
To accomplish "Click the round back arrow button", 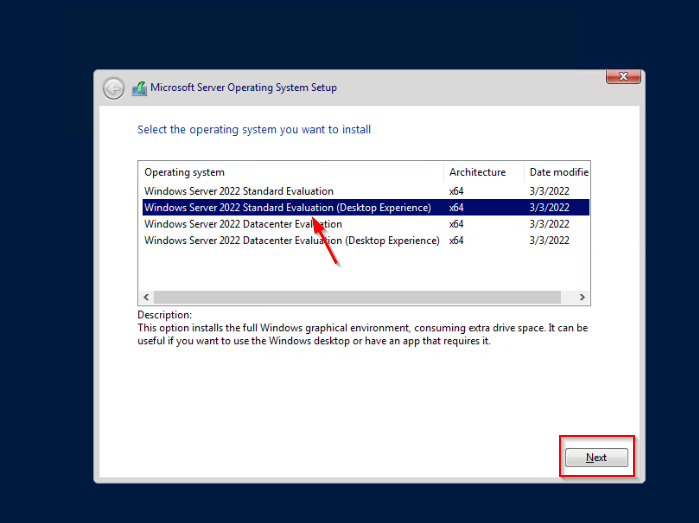I will [114, 88].
